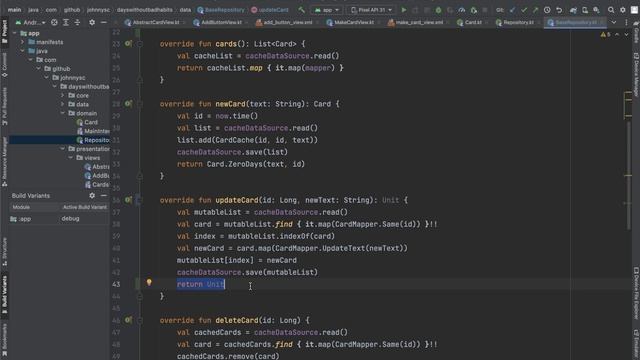The image size is (640, 360).
Task: Click the Git commit checkmark icon
Action: tap(524, 10)
